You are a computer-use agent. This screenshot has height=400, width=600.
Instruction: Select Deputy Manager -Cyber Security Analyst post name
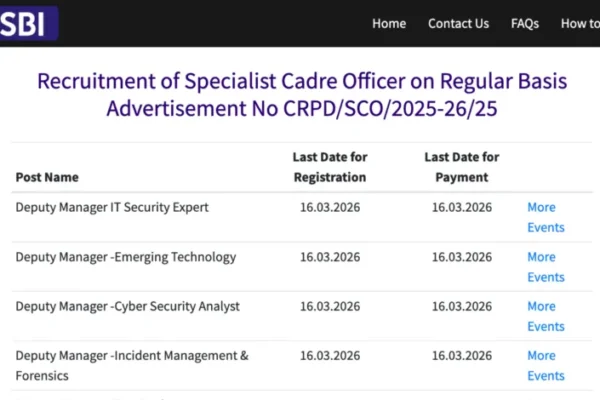(x=127, y=306)
